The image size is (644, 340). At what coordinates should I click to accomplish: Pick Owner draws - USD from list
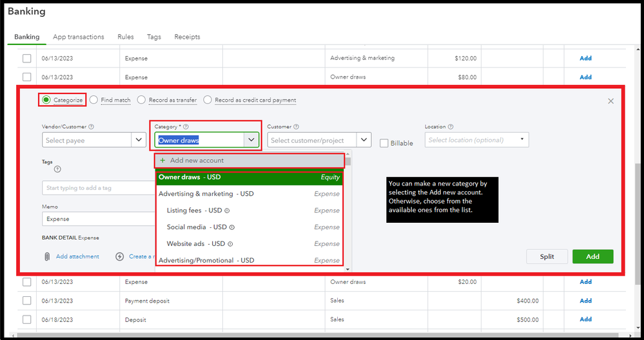249,177
